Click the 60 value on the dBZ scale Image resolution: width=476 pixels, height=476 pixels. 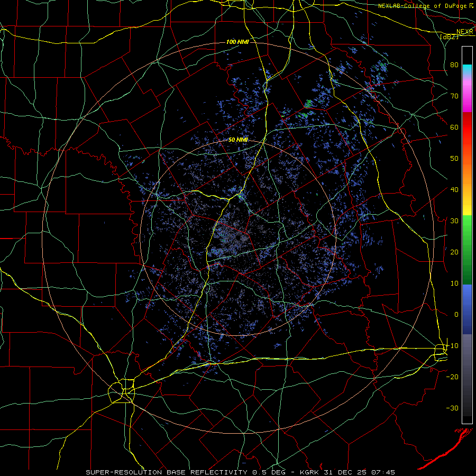[x=454, y=127]
